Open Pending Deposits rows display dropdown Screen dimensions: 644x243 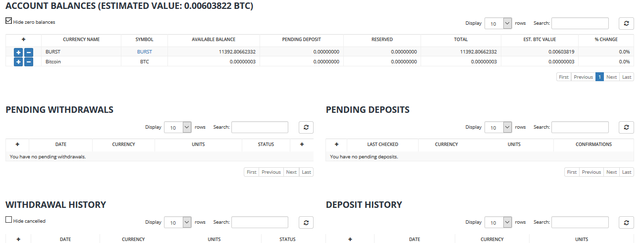(498, 127)
